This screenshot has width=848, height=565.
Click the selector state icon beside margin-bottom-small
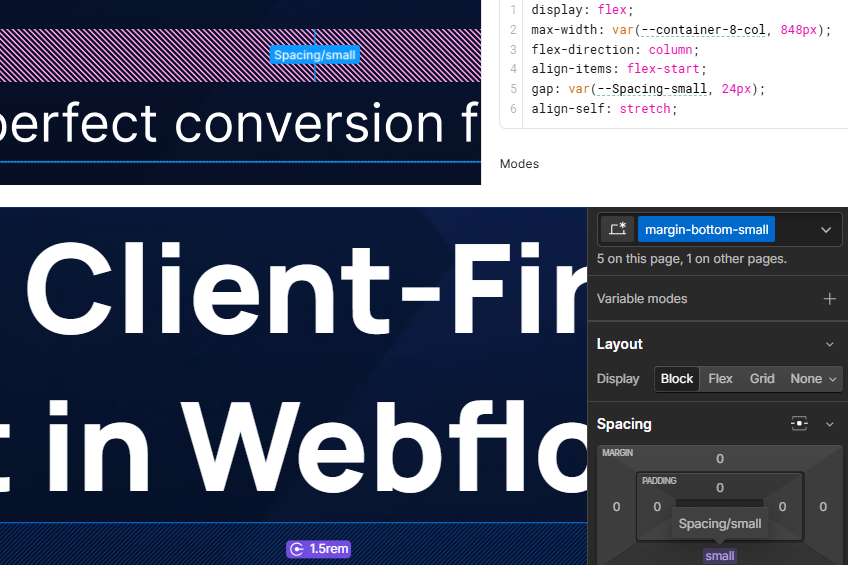(x=617, y=229)
